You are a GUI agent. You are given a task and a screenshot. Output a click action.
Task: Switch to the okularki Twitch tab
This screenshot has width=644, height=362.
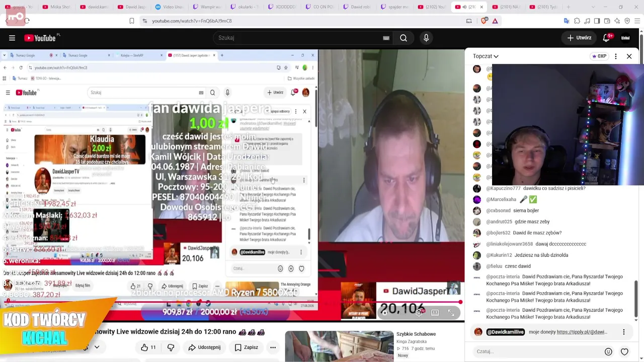point(245,7)
